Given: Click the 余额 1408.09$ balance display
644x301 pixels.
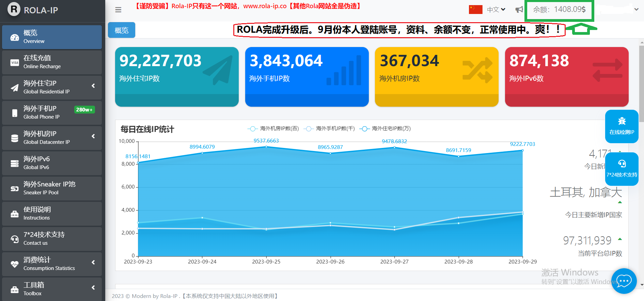Looking at the screenshot, I should coord(559,10).
